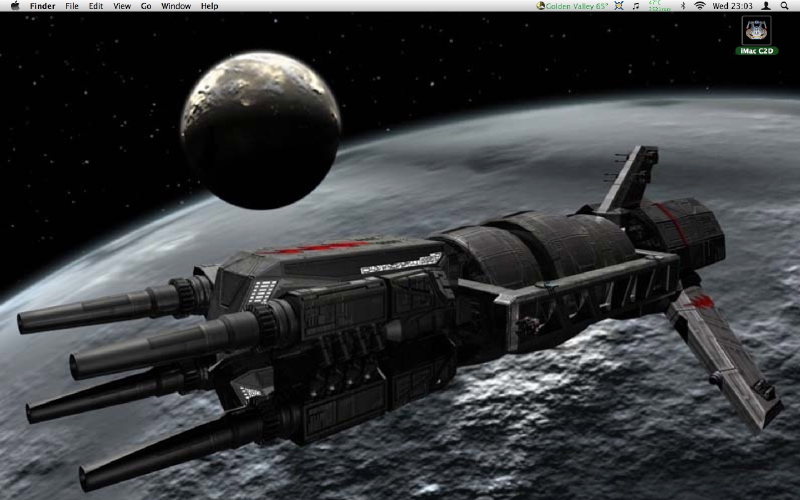The height and width of the screenshot is (500, 800).
Task: Open the Edit menu
Action: point(96,6)
